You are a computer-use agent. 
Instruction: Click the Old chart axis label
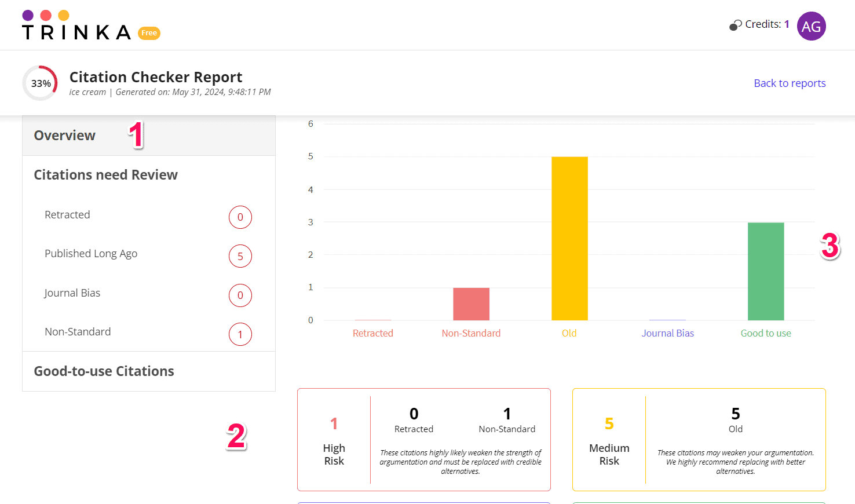pyautogui.click(x=569, y=333)
